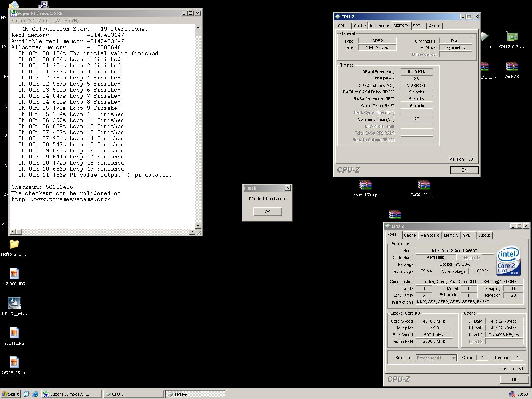Click Super PI vertical scrollbar down arrow
532x399 pixels.
click(x=198, y=226)
